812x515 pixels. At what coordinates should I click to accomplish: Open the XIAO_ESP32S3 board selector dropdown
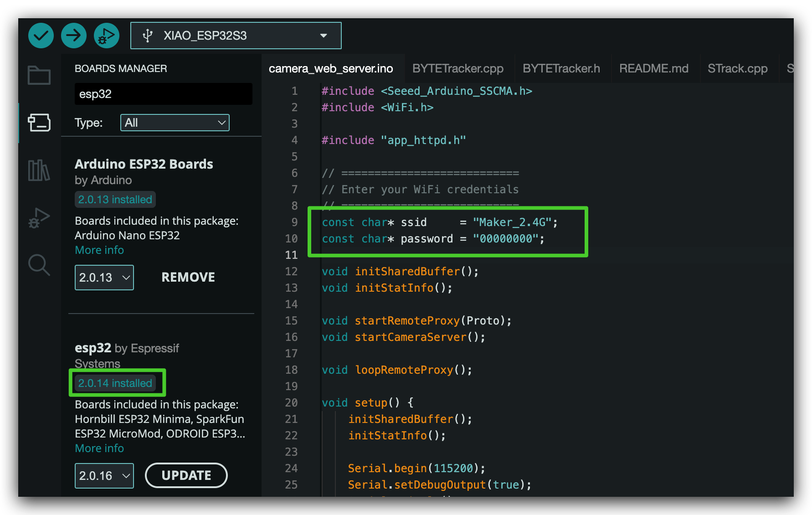(x=236, y=36)
